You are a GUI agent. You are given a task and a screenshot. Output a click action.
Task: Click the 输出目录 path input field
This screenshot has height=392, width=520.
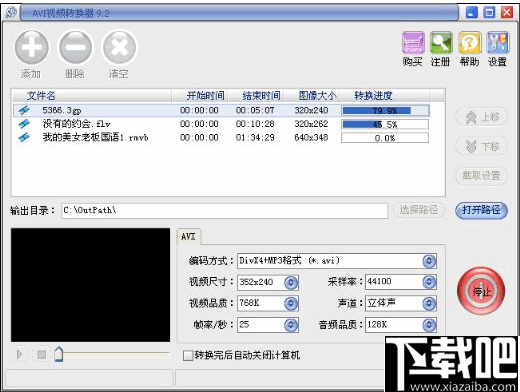click(225, 211)
